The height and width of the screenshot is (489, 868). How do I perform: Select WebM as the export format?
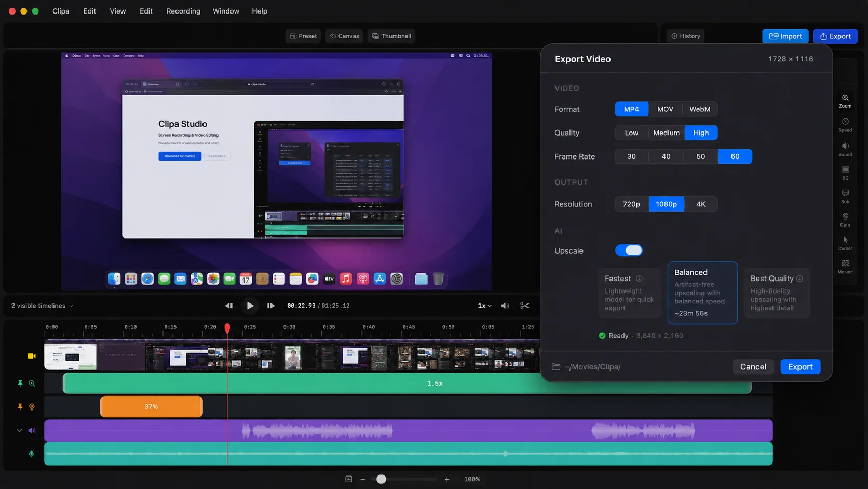point(700,109)
